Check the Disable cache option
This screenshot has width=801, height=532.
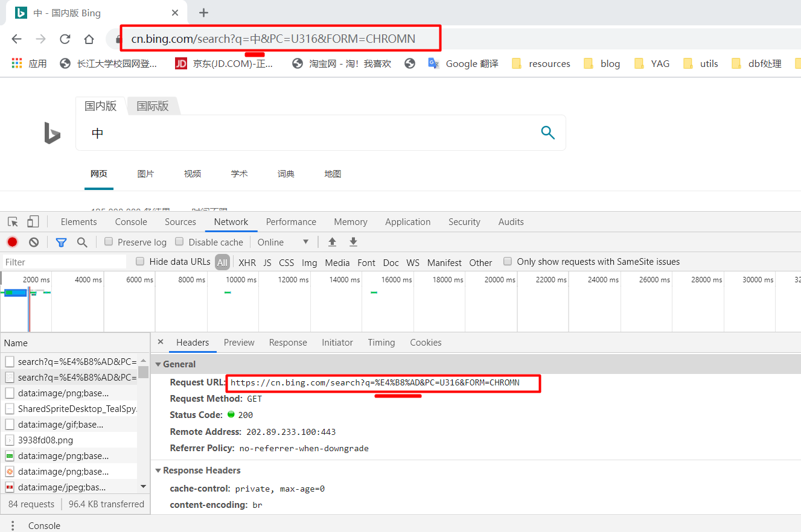(x=179, y=241)
